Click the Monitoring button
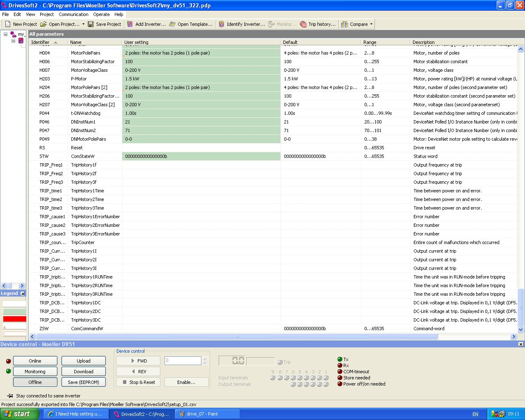This screenshot has height=420, width=525. pyautogui.click(x=35, y=372)
